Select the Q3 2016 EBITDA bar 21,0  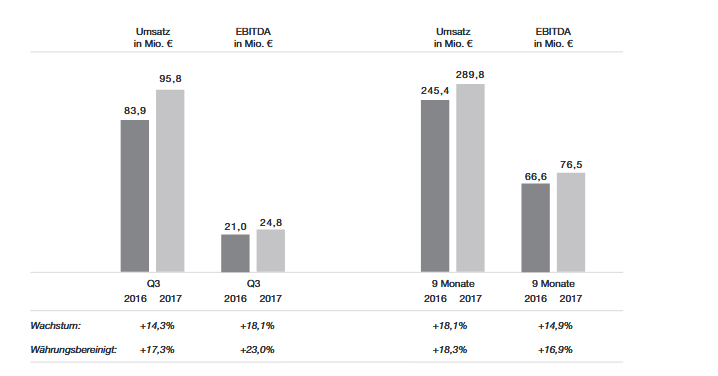tap(235, 253)
